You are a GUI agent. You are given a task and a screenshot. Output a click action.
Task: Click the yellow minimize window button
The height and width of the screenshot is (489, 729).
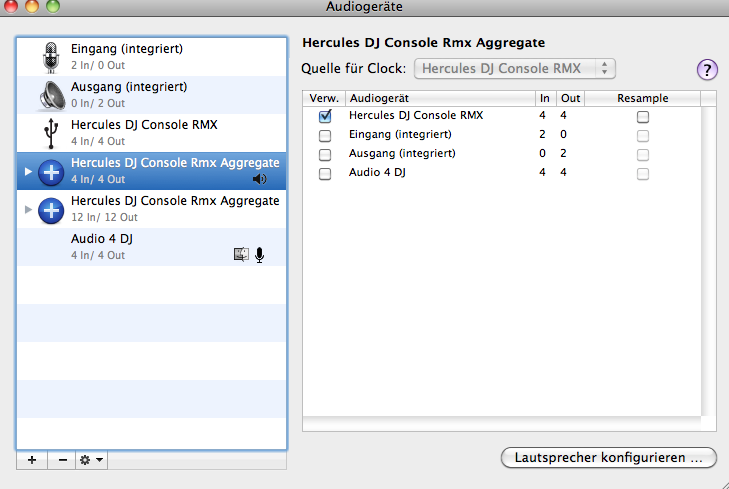click(x=32, y=6)
